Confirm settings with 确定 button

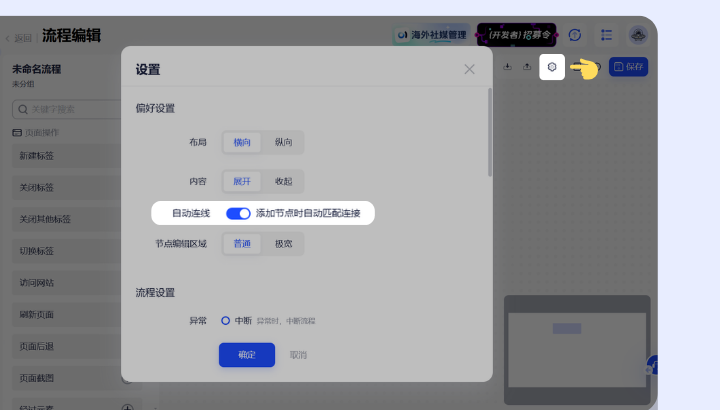(247, 355)
